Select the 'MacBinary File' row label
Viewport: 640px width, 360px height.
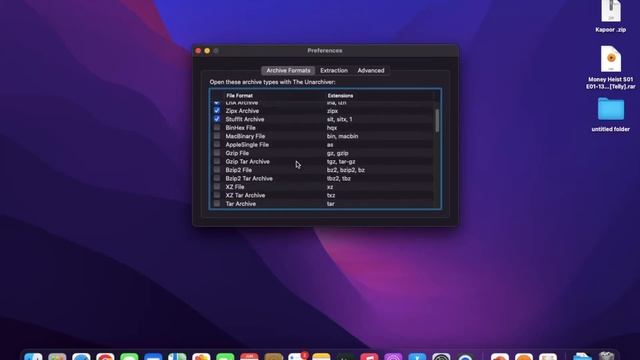click(x=245, y=136)
